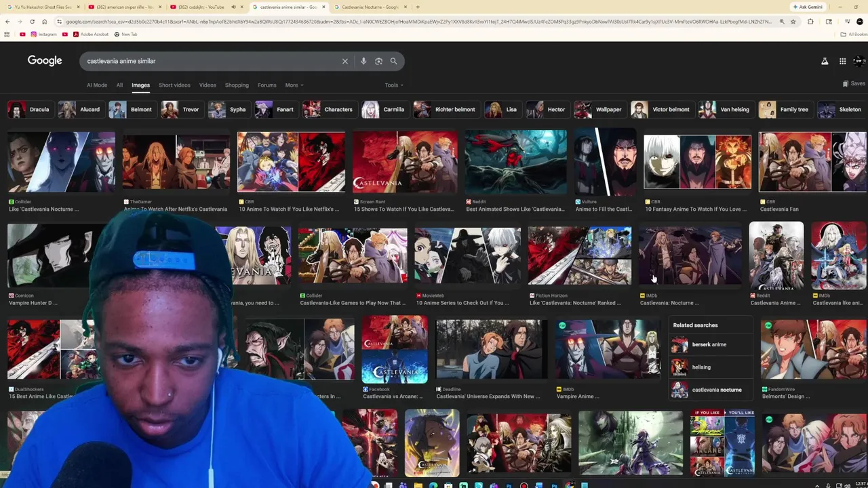Viewport: 868px width, 488px height.
Task: Switch to Castlevania: Nocturne Google browser tab
Action: [370, 7]
